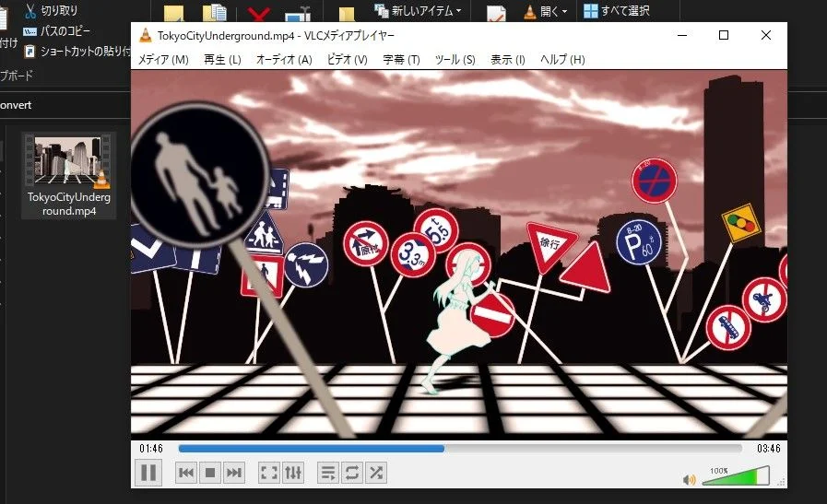This screenshot has height=504, width=827.
Task: Click elapsed time 01:46 label
Action: [151, 449]
